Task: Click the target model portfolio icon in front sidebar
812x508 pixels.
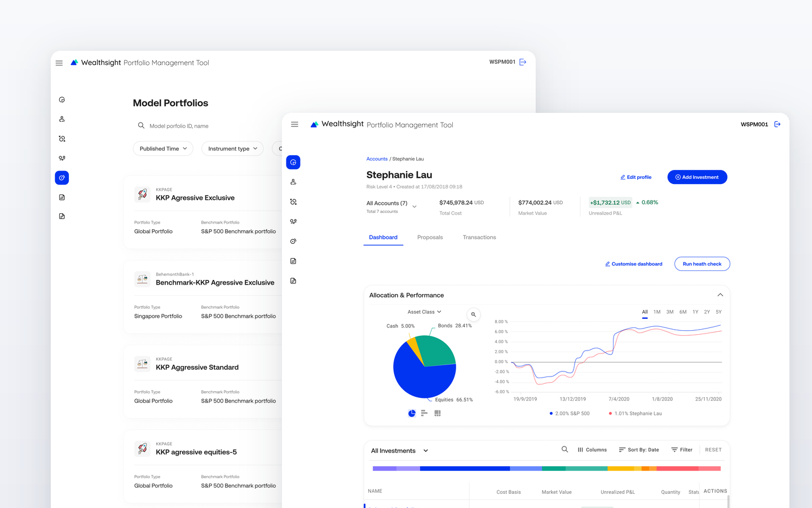Action: click(x=293, y=241)
